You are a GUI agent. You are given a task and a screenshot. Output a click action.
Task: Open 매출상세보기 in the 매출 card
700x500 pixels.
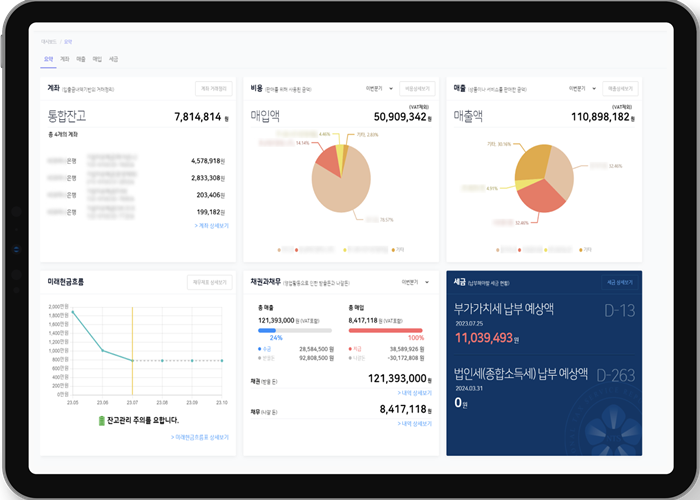[620, 89]
